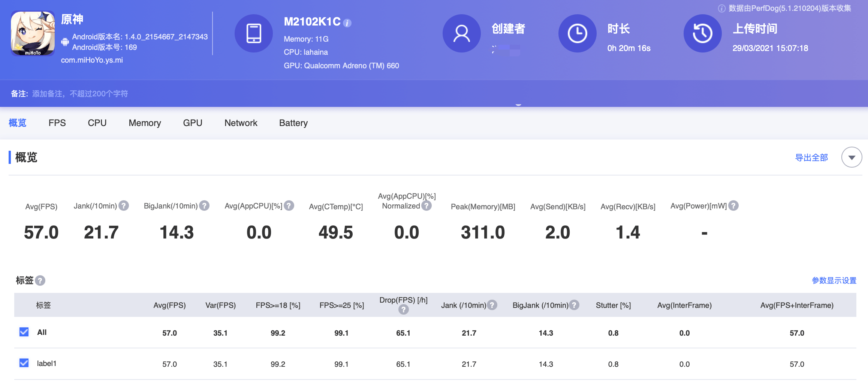Viewport: 868px width, 384px height.
Task: Uncheck the label1 checkbox
Action: (x=24, y=363)
